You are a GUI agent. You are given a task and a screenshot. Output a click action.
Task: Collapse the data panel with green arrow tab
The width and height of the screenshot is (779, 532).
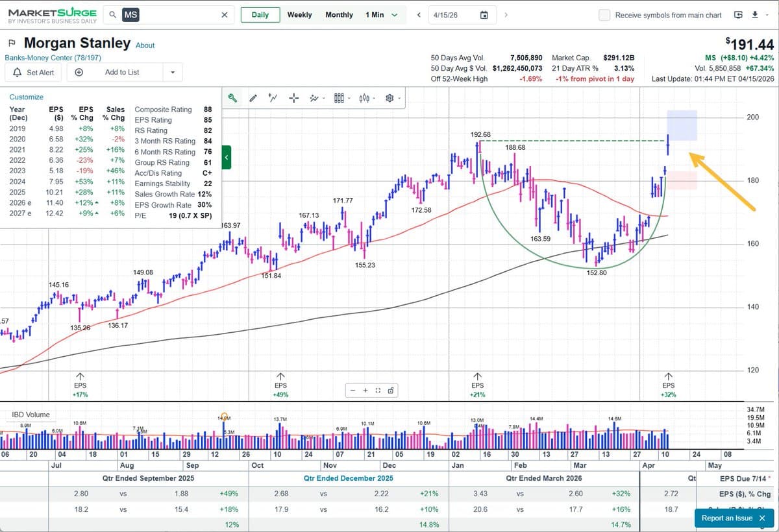pos(226,158)
